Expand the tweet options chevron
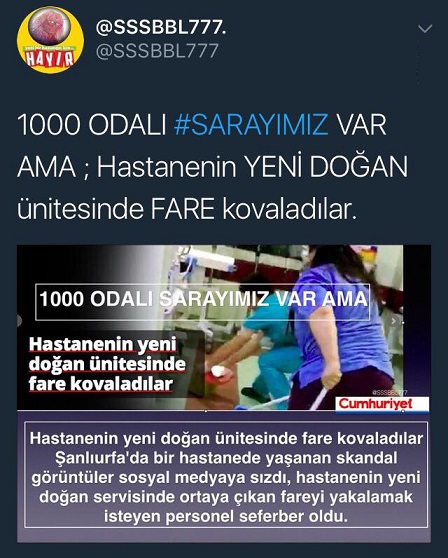The width and height of the screenshot is (448, 558). [425, 29]
